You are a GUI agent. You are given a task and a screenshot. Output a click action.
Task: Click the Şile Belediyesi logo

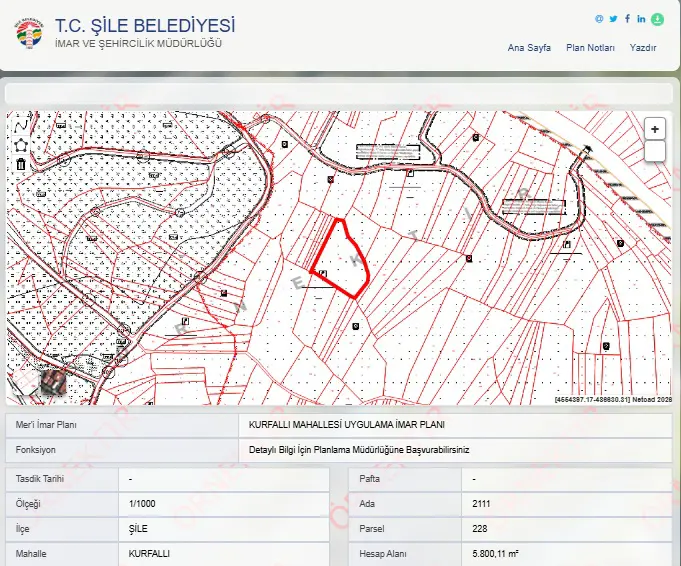pyautogui.click(x=30, y=33)
